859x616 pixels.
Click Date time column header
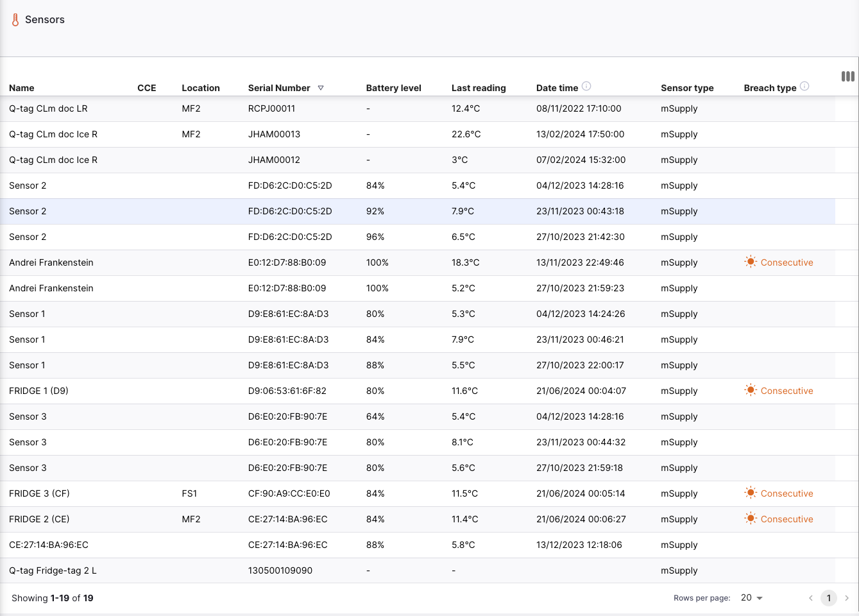click(x=557, y=88)
